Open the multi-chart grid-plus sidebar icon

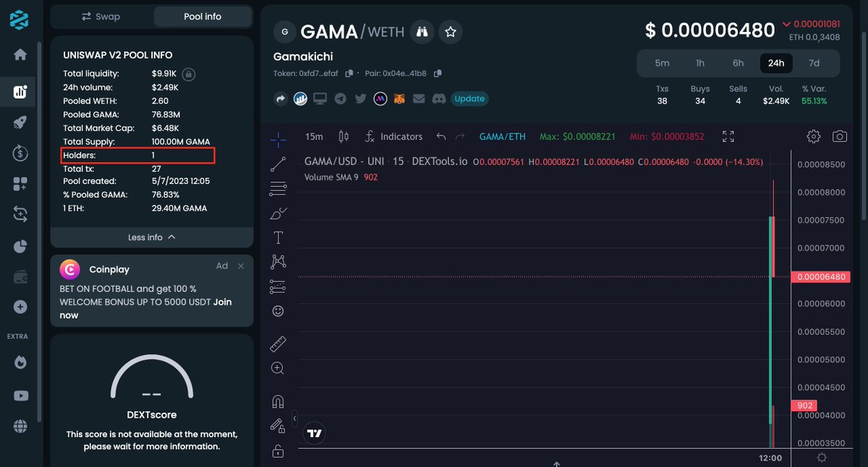click(x=20, y=184)
